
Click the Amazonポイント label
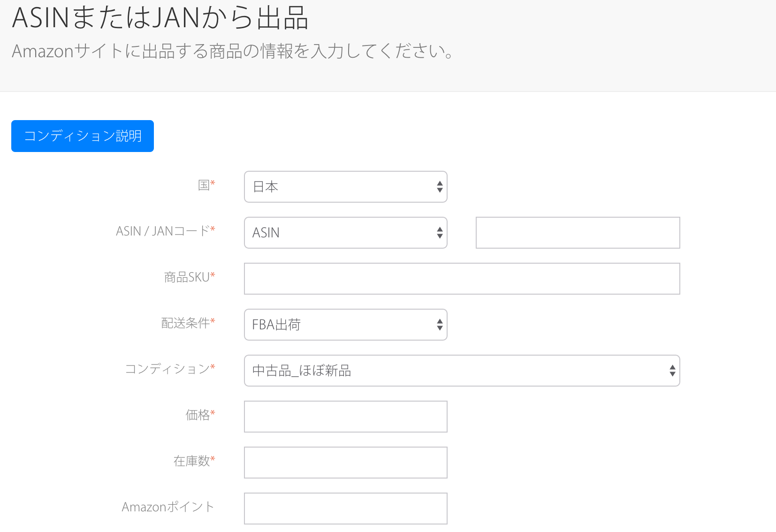tap(168, 507)
